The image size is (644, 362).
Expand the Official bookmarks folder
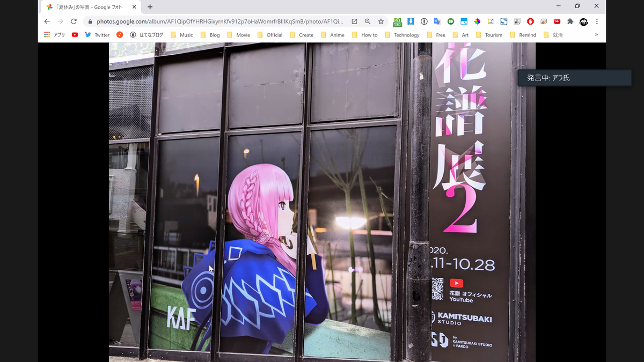click(x=269, y=35)
